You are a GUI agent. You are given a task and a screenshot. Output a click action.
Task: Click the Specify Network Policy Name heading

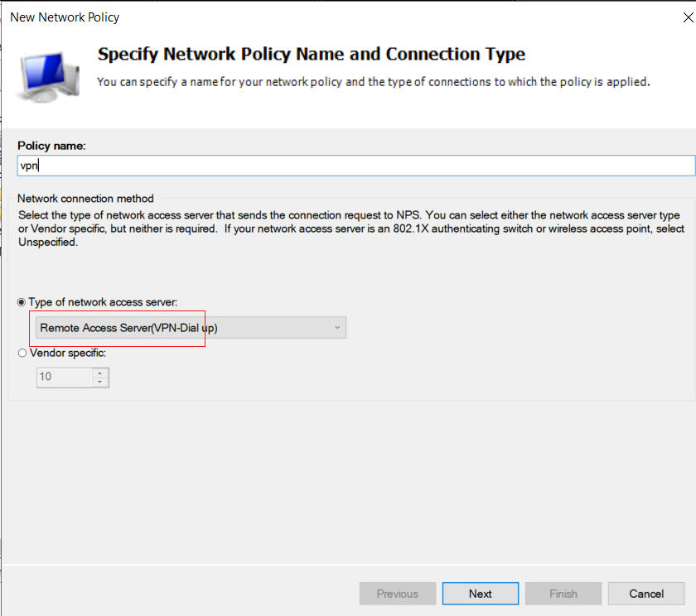[312, 54]
